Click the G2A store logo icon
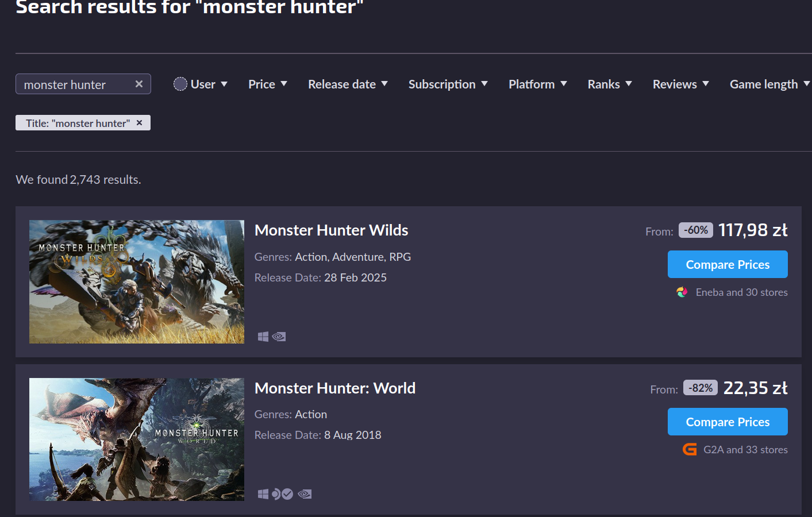Image resolution: width=812 pixels, height=517 pixels. (x=690, y=449)
